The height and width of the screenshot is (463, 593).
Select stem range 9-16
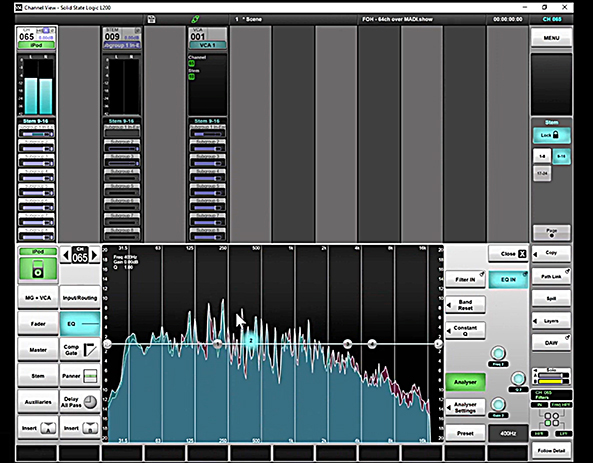pos(561,156)
